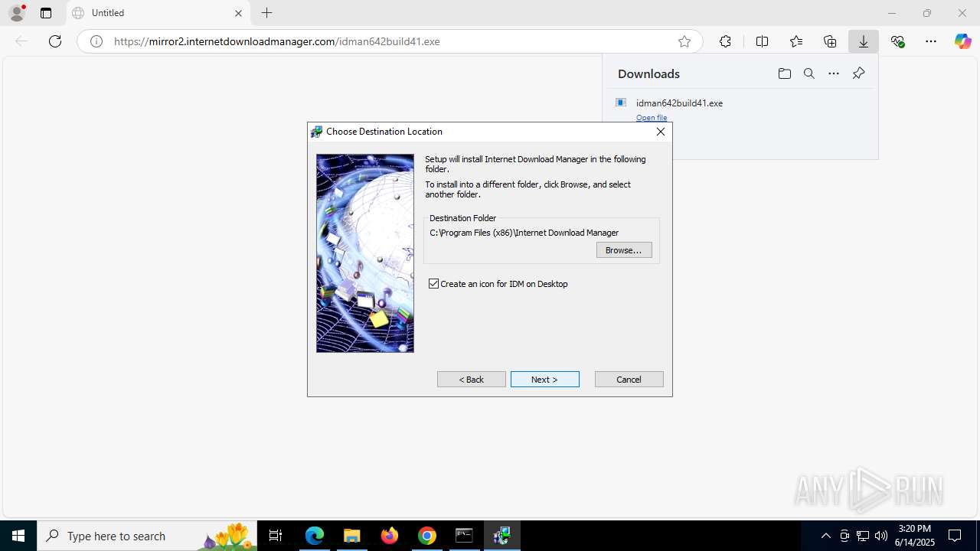Open Collections icon in Edge toolbar
980x551 pixels.
(830, 41)
